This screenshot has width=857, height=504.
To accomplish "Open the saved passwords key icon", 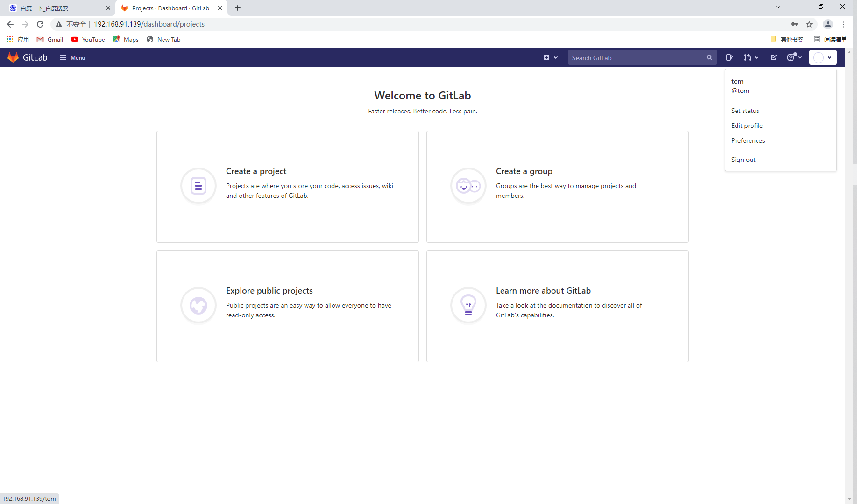I will point(794,24).
